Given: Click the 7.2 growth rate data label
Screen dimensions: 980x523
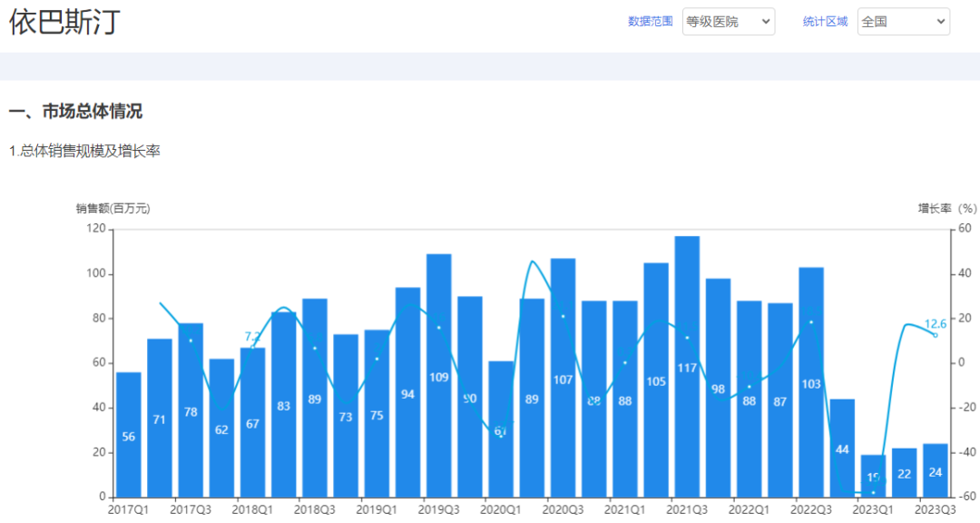Looking at the screenshot, I should point(253,337).
